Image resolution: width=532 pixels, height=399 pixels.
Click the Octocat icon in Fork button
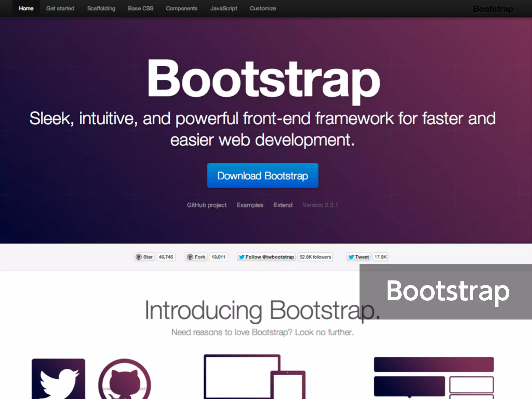[x=190, y=257]
